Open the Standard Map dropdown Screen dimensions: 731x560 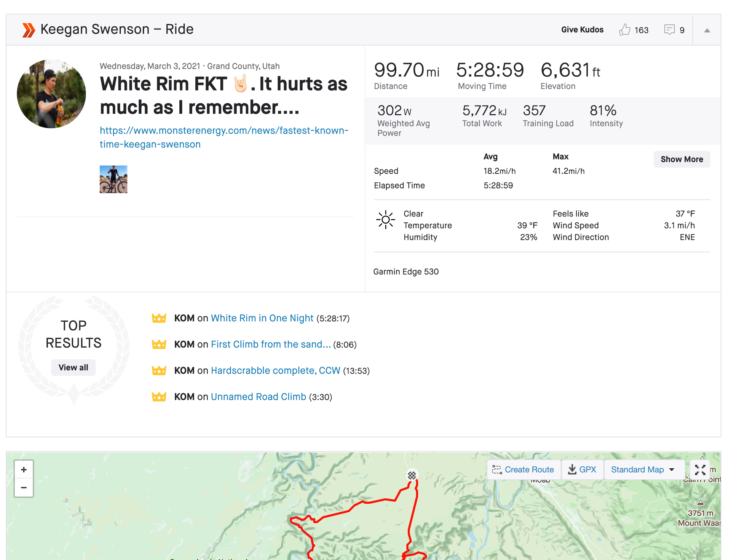[x=643, y=470]
